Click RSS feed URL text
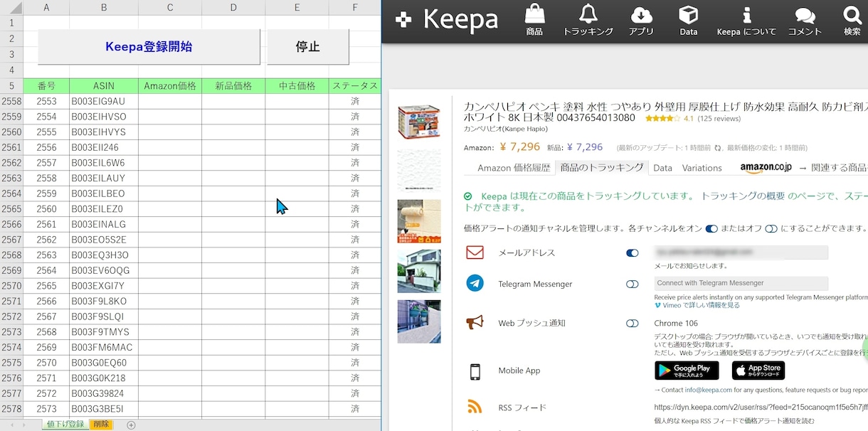The width and height of the screenshot is (868, 431). tap(761, 408)
